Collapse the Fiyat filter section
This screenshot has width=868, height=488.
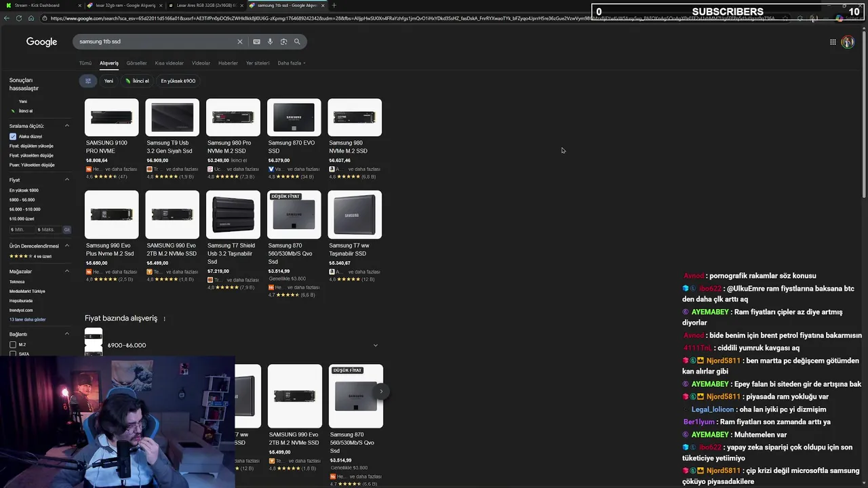[x=66, y=180]
